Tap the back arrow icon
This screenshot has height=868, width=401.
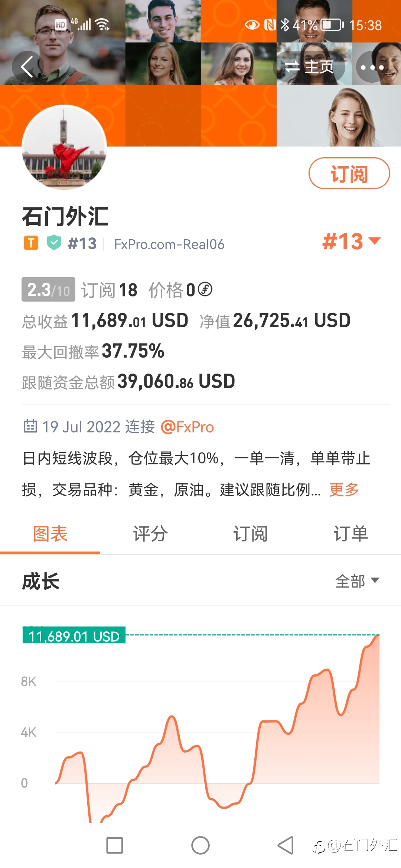click(x=27, y=67)
